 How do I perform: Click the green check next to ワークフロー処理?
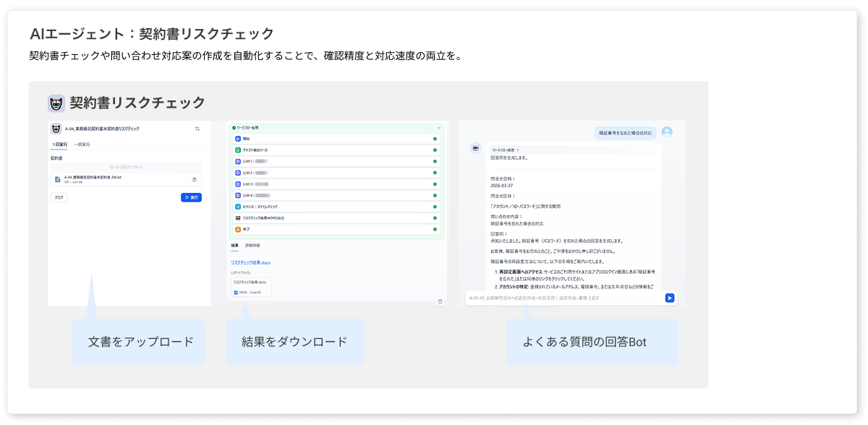(234, 127)
